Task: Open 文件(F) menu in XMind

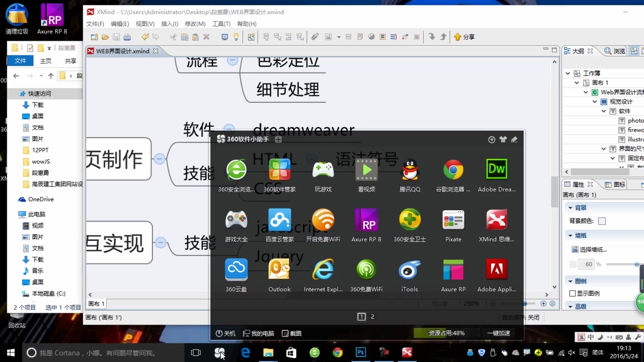Action: pos(95,24)
